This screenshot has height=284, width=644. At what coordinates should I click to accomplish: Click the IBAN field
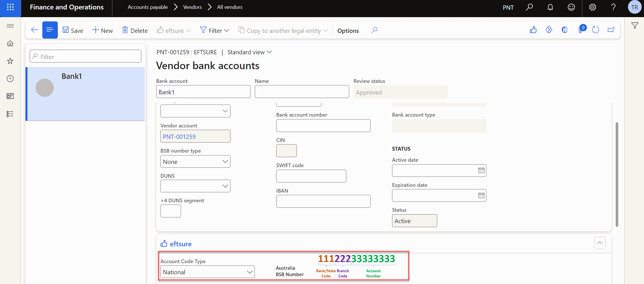pyautogui.click(x=323, y=201)
